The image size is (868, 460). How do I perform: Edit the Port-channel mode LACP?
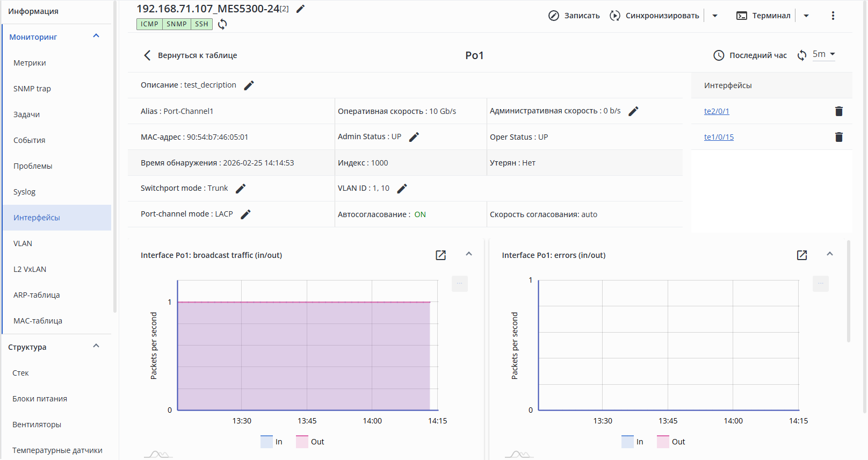[x=245, y=214]
